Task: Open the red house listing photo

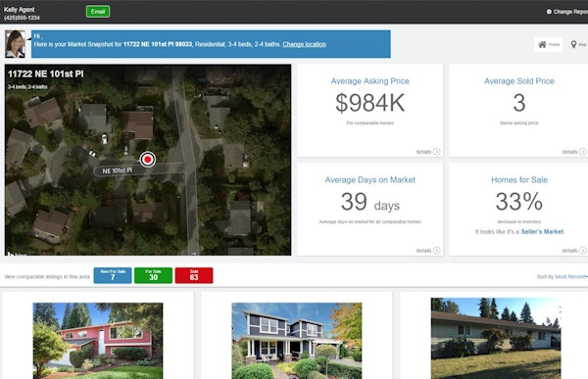Action: click(98, 341)
